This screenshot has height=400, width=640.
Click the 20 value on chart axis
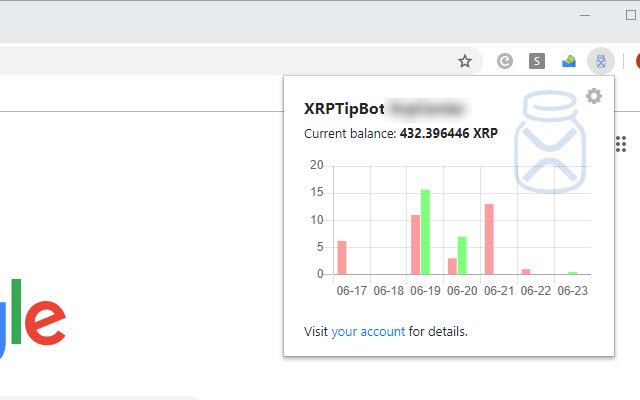point(317,165)
